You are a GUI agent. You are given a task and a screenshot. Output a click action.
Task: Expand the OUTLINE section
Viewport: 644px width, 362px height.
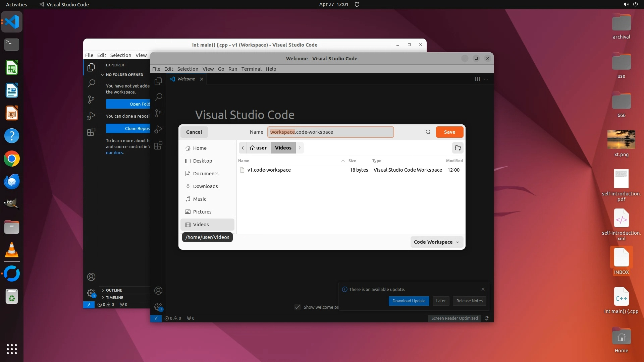[114, 290]
